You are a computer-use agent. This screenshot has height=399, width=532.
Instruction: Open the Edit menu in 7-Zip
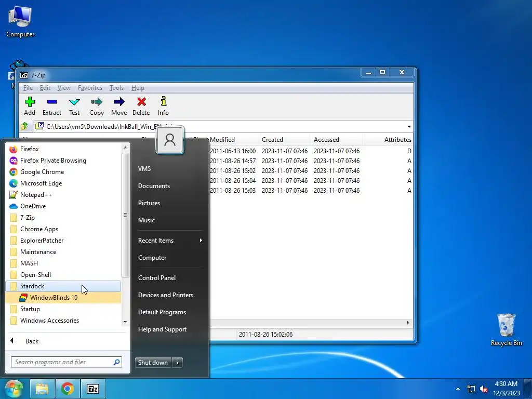click(x=45, y=88)
